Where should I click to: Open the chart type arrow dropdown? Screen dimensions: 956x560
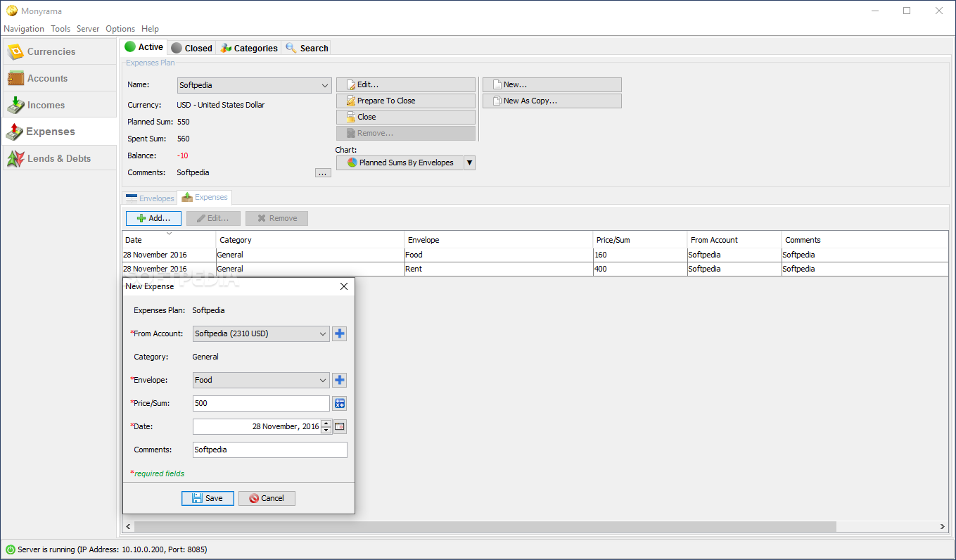coord(470,163)
